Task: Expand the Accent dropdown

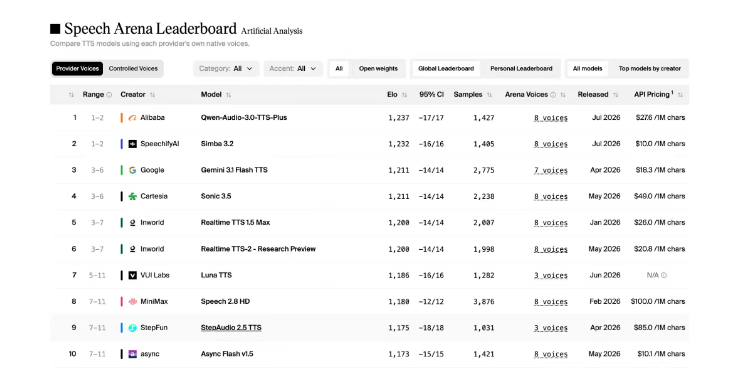Action: click(x=293, y=69)
